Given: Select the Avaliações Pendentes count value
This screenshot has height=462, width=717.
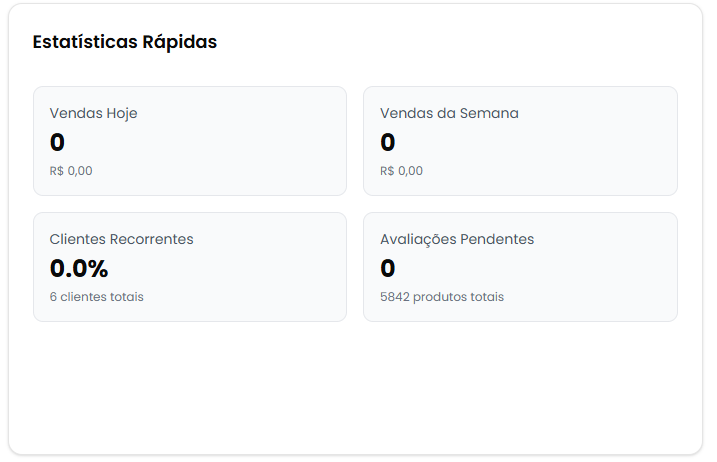Looking at the screenshot, I should [x=388, y=269].
